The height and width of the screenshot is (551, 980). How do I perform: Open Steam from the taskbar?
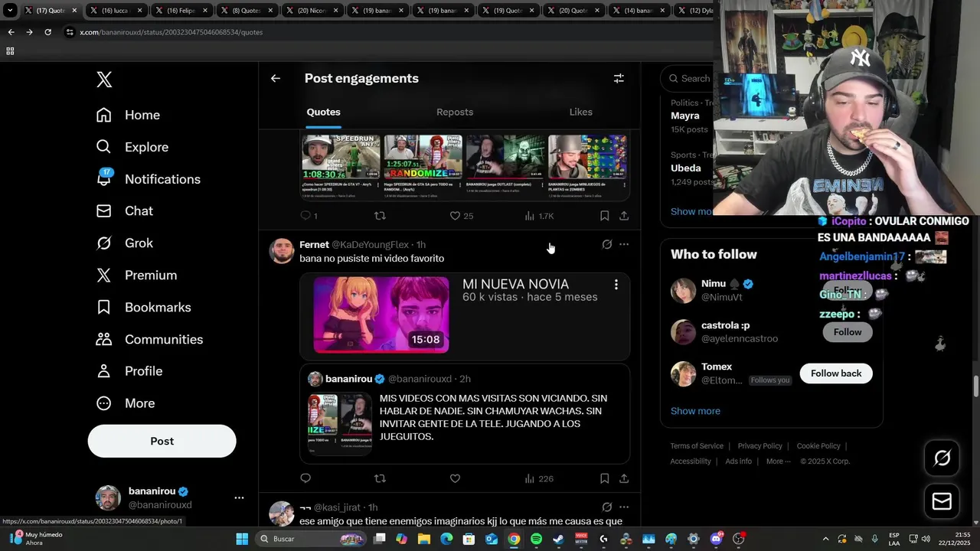coord(559,539)
